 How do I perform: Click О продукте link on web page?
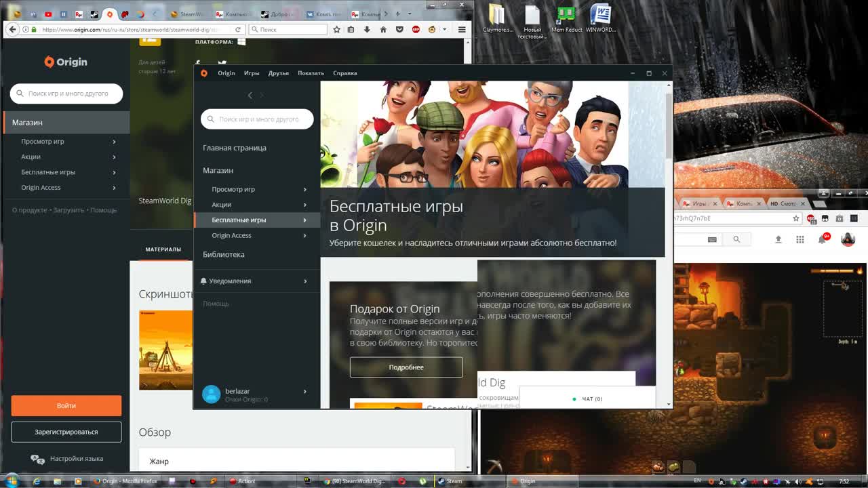click(29, 210)
